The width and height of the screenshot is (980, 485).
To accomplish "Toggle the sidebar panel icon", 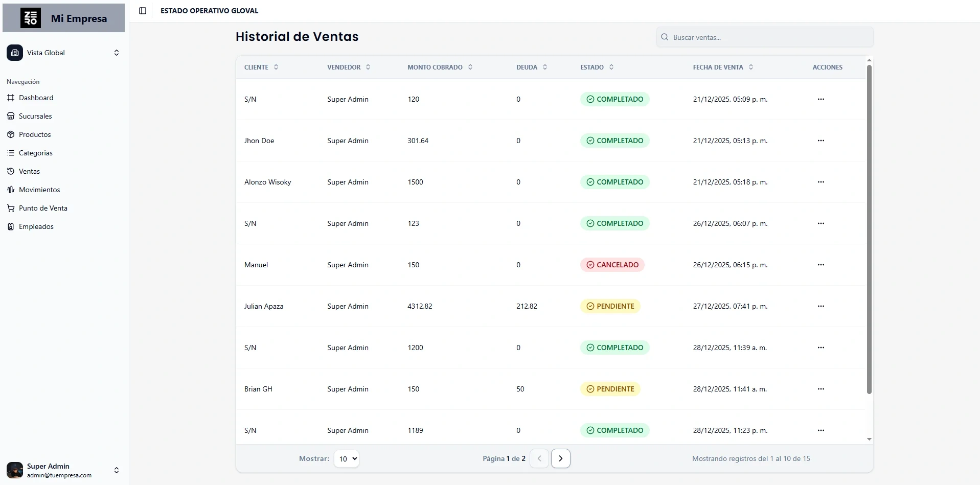I will (x=143, y=11).
